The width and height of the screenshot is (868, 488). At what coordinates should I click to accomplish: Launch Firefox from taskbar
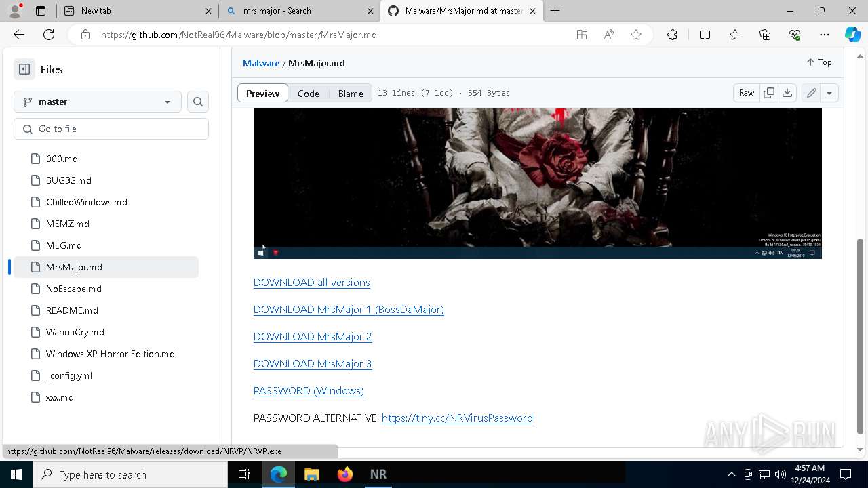344,474
